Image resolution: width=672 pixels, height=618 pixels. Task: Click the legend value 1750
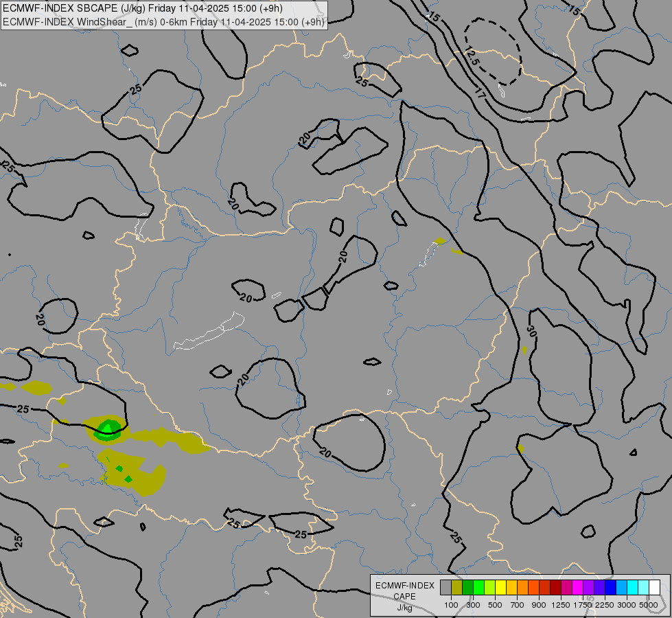(583, 605)
